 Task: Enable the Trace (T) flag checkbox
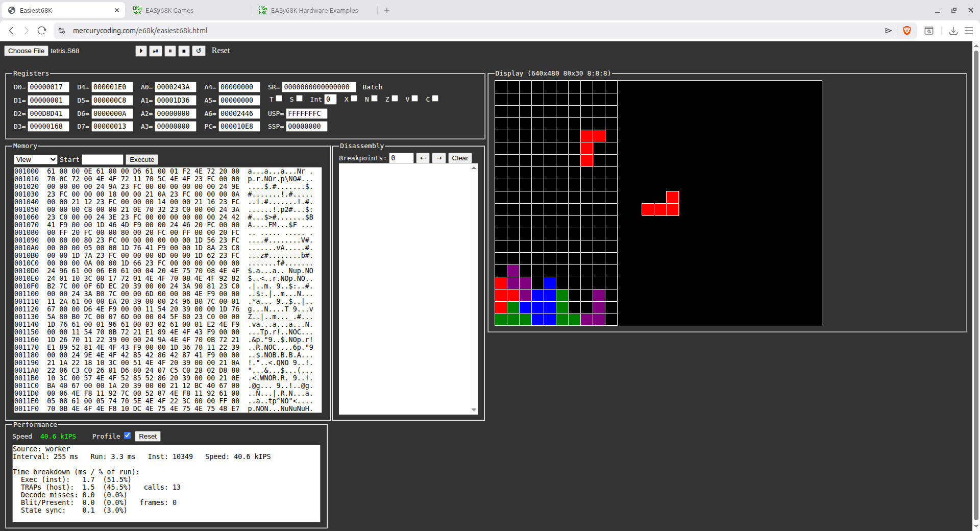tap(279, 98)
